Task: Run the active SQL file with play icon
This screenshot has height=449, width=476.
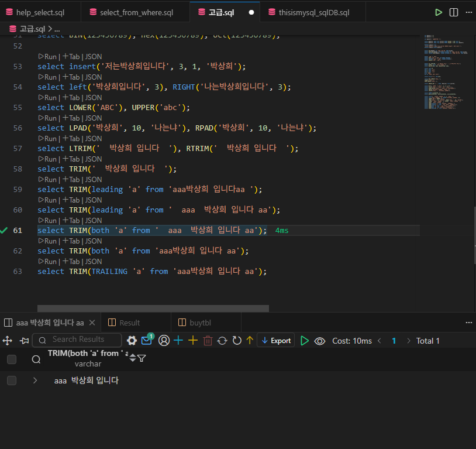Action: click(x=439, y=12)
